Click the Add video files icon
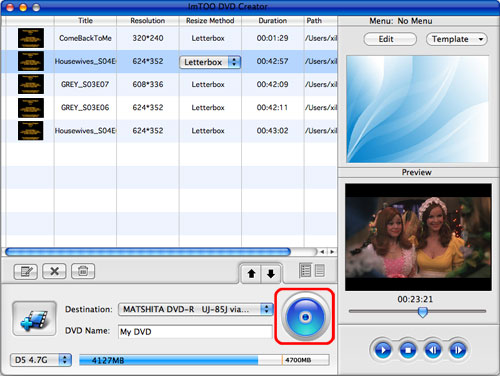This screenshot has width=500, height=376. 34,318
